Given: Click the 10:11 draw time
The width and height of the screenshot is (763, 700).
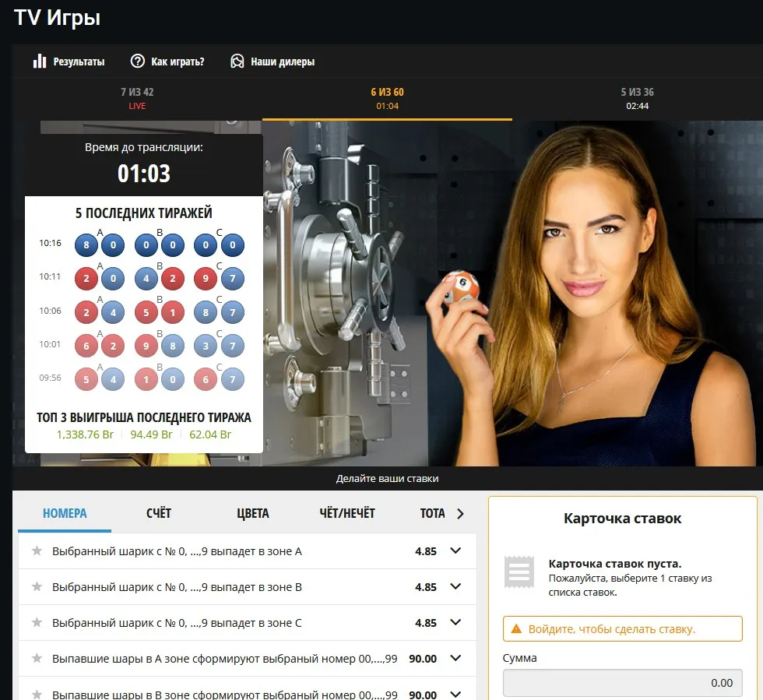Looking at the screenshot, I should 50,276.
